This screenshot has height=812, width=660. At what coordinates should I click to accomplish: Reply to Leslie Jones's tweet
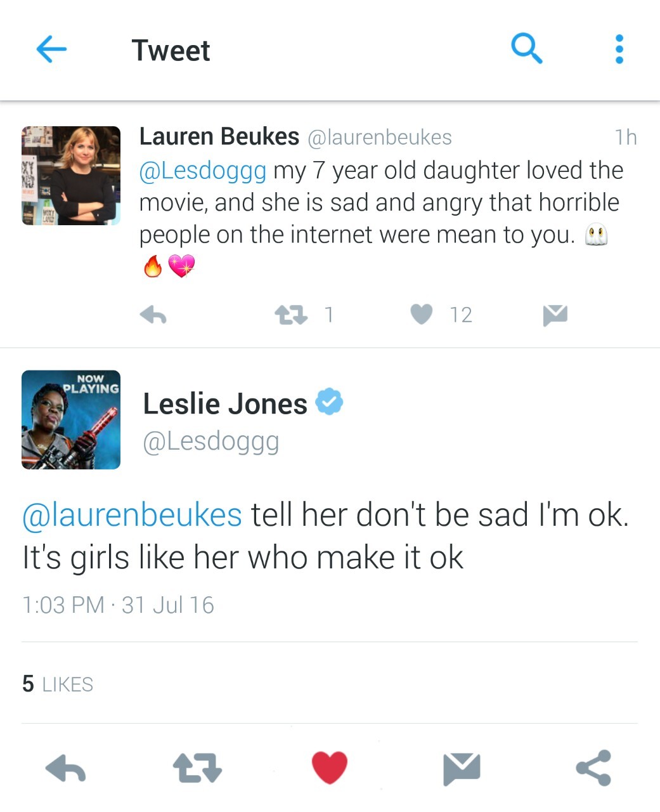66,769
